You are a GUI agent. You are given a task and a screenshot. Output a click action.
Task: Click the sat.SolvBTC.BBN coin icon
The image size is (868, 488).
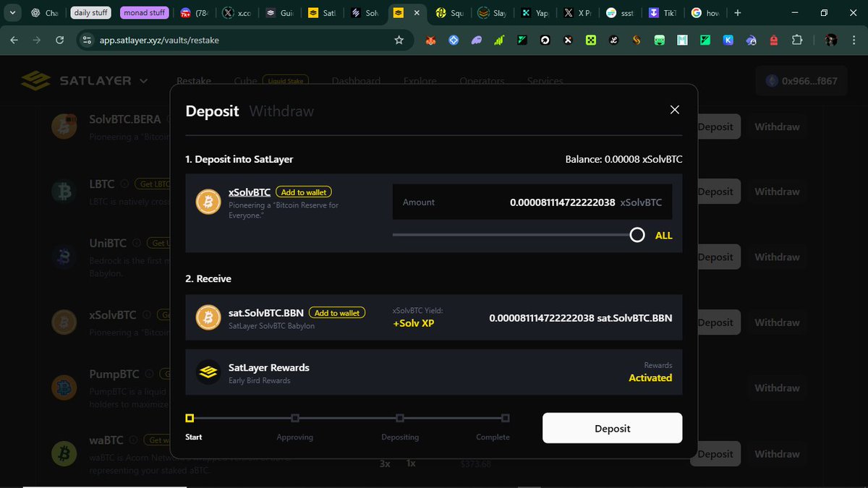point(208,317)
